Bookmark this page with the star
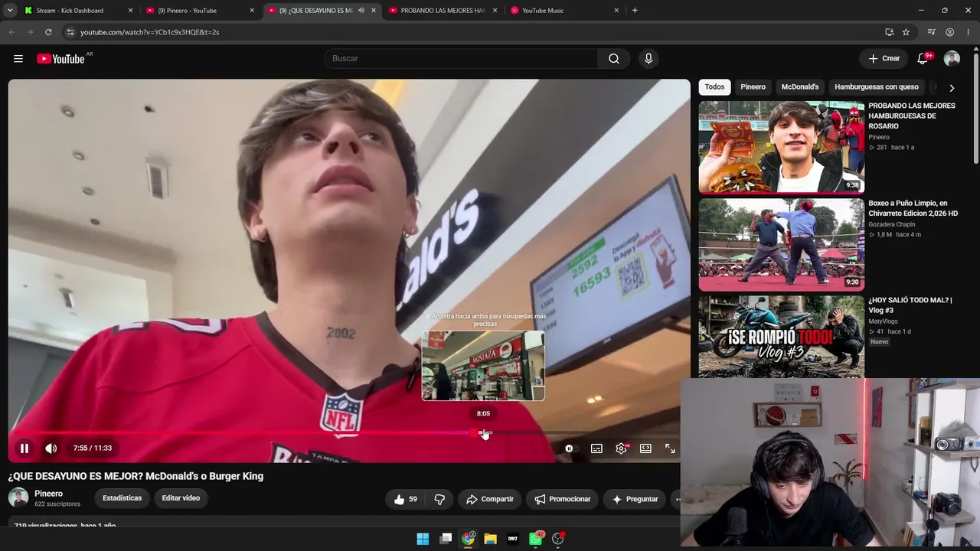This screenshot has height=551, width=980. (x=906, y=32)
